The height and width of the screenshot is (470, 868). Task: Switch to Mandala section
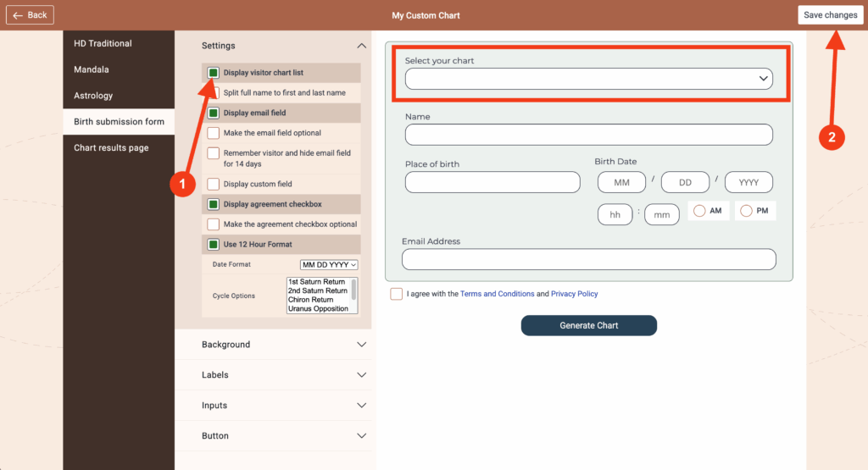pos(92,69)
